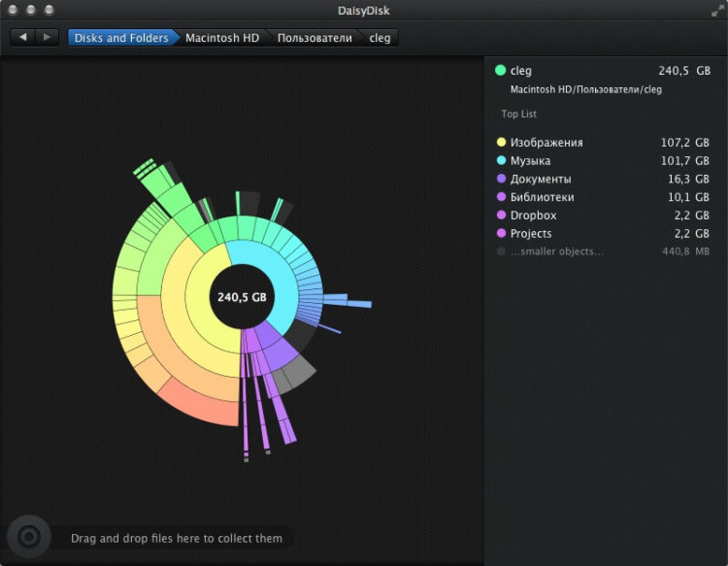This screenshot has width=728, height=566.
Task: Click the red-salmon outer chart segment
Action: [x=202, y=404]
